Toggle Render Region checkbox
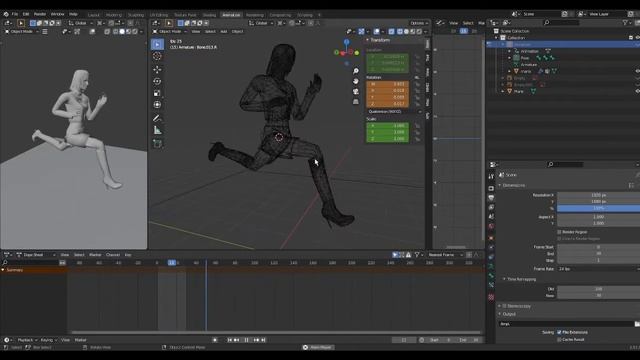The height and width of the screenshot is (360, 640). (559, 232)
